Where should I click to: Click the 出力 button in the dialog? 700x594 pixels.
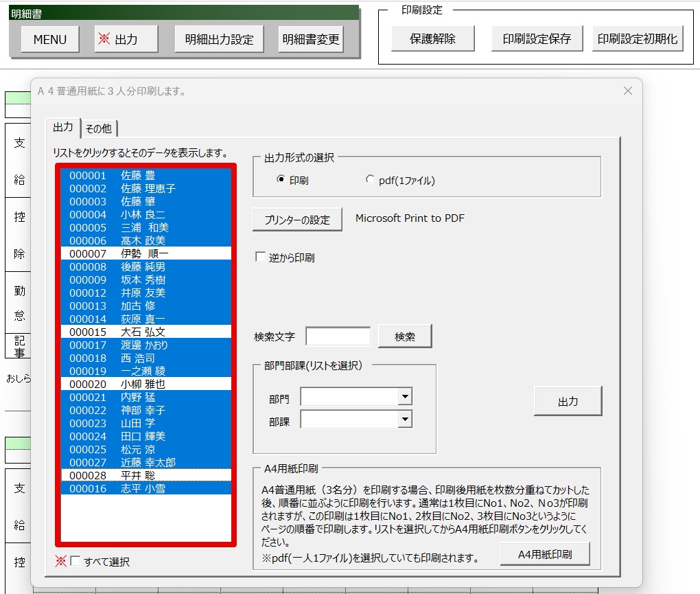click(568, 401)
